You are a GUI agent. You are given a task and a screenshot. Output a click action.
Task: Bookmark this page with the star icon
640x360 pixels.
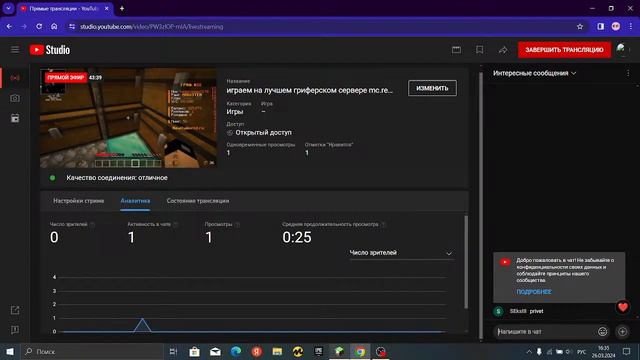click(x=580, y=27)
